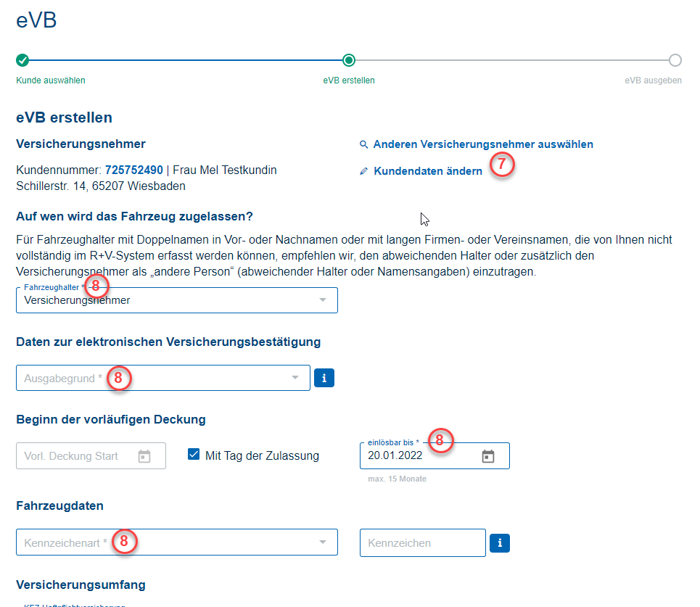Click the search icon beside Anderen Versicherungsnehmer
Screen dimensions: 700x607
364,145
